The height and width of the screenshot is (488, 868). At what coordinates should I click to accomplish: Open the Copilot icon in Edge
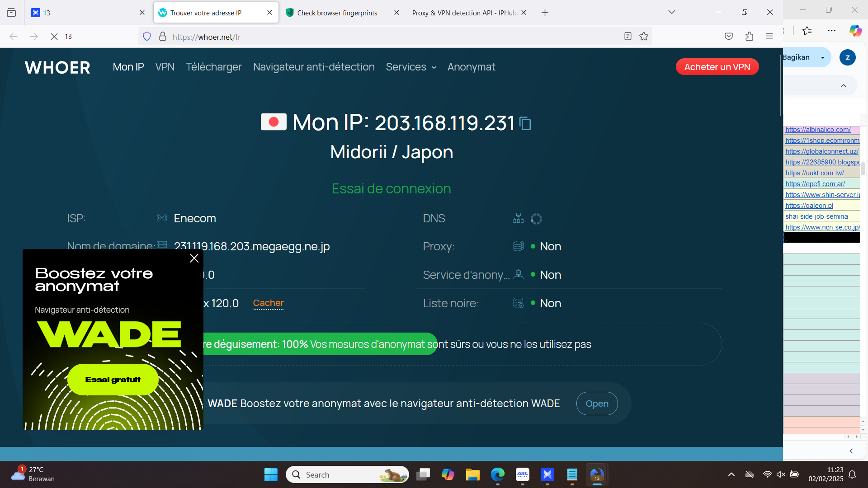pos(855,31)
